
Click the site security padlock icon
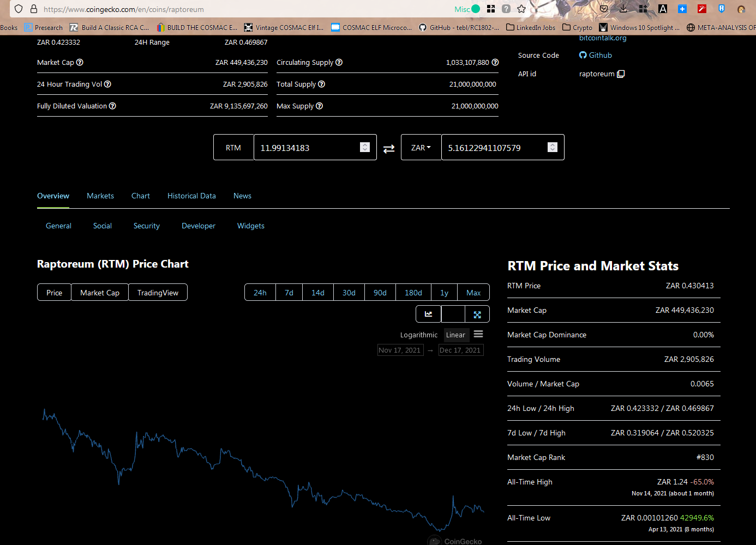[34, 9]
